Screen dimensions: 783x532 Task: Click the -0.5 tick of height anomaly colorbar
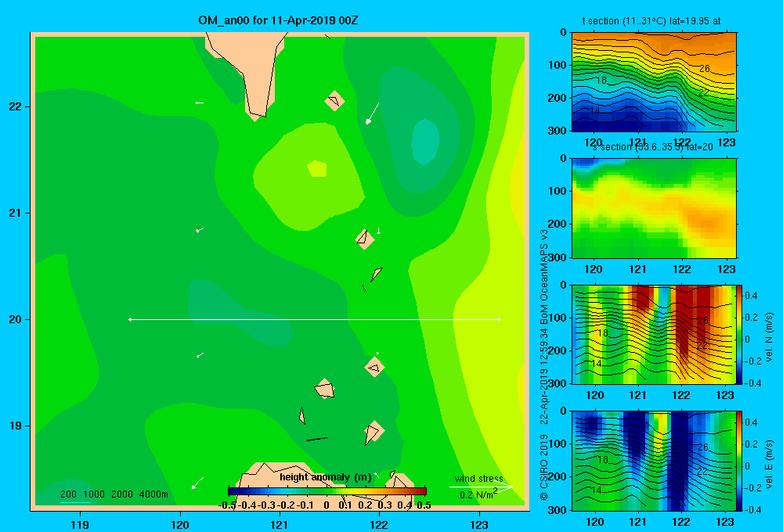(227, 505)
